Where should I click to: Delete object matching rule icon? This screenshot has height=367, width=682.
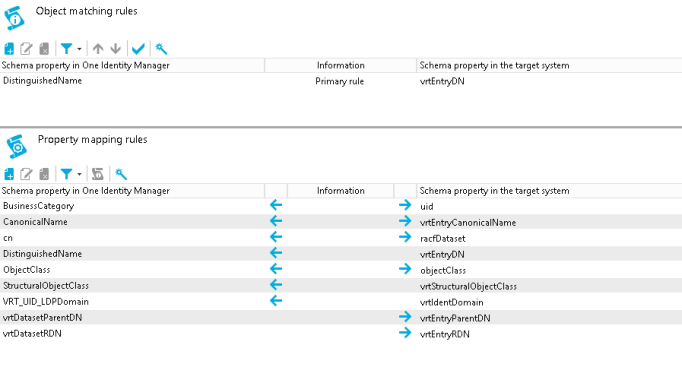[44, 49]
